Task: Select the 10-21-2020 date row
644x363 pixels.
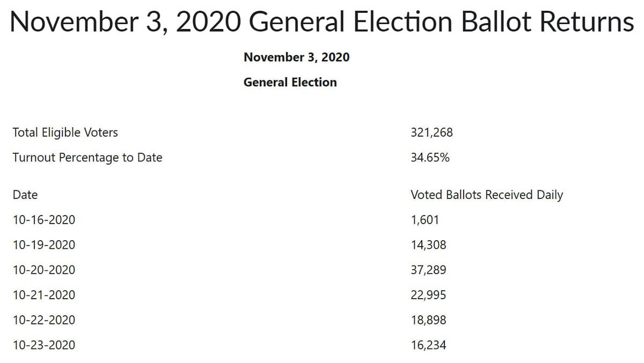Action: tap(44, 295)
